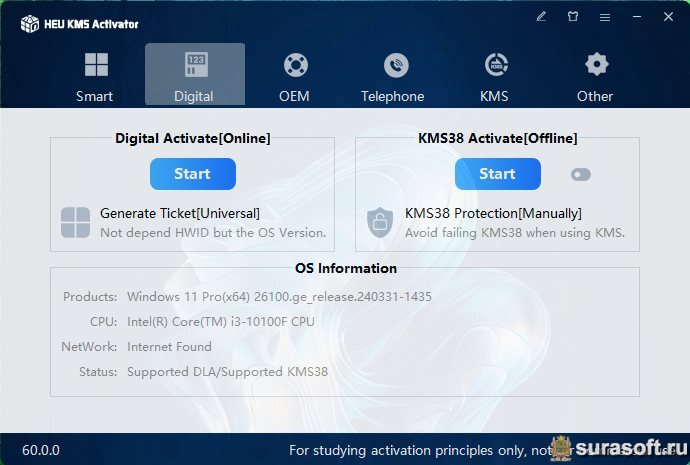690x465 pixels.
Task: Click the HEU KMS Activator logo icon
Action: [x=30, y=24]
